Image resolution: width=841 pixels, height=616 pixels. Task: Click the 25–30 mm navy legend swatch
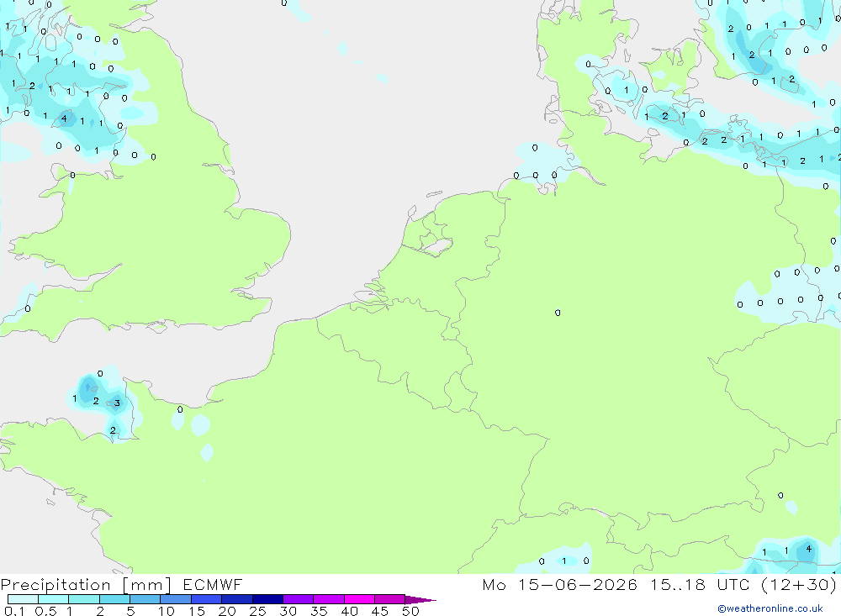pyautogui.click(x=267, y=599)
